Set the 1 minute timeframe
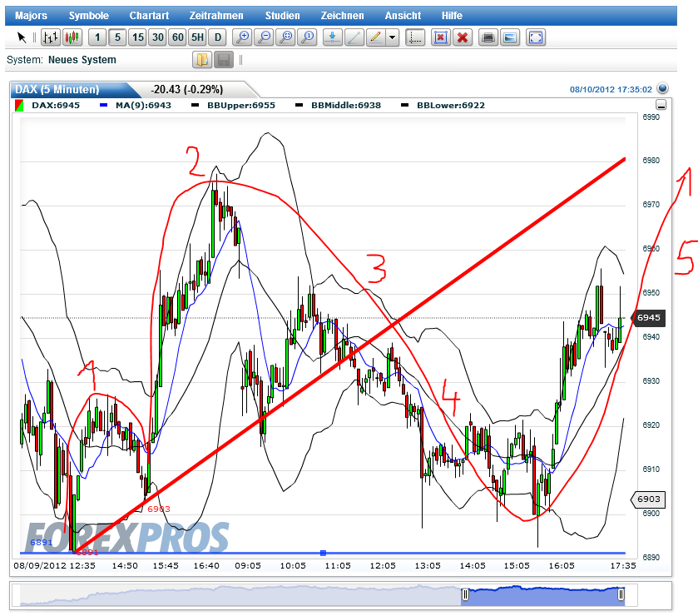Screen dimensions: 698x616 coord(97,37)
